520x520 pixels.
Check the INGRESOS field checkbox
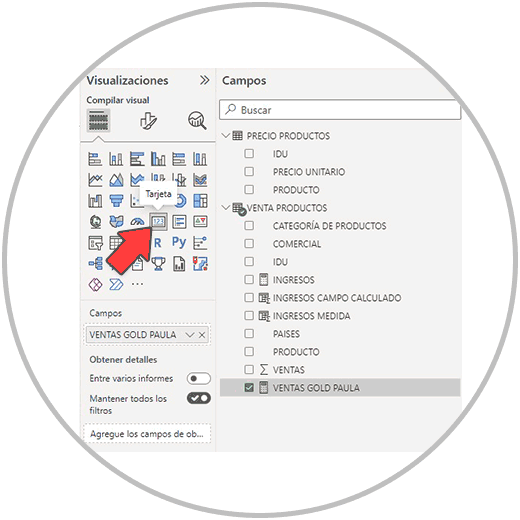coord(249,279)
